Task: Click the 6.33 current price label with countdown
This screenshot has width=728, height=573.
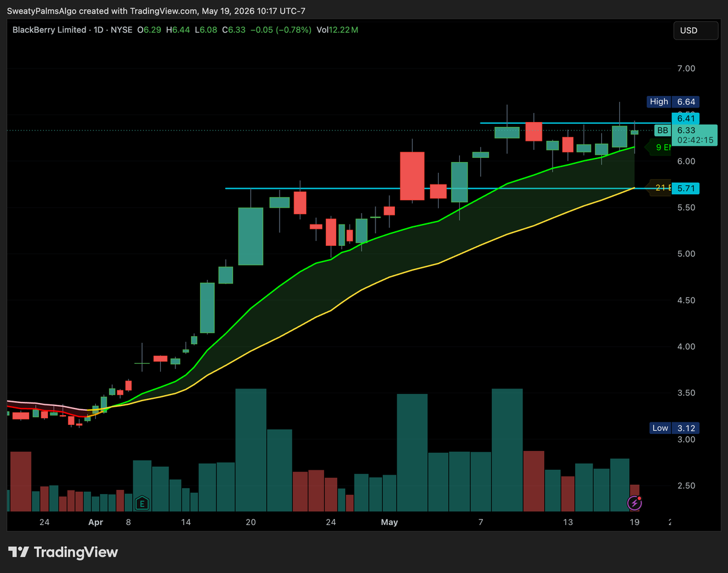Action: (694, 135)
